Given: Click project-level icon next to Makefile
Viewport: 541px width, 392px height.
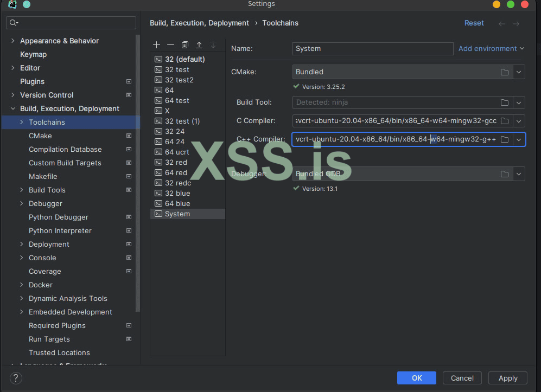Looking at the screenshot, I should pyautogui.click(x=129, y=176).
